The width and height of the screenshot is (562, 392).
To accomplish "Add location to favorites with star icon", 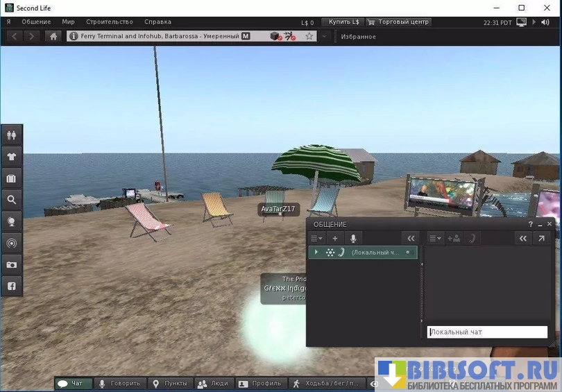I will 309,36.
